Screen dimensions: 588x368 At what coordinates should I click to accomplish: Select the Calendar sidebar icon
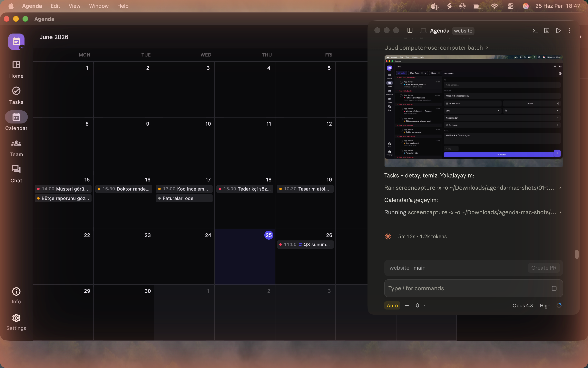(16, 117)
